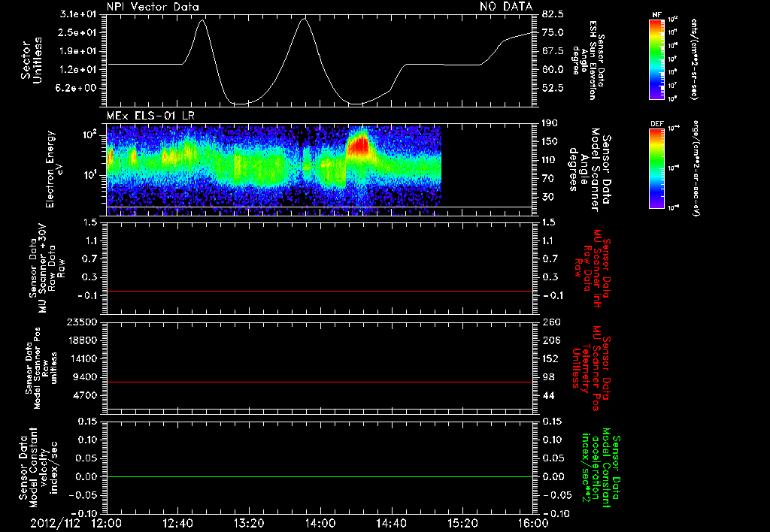Click the 14:40 time axis label
Viewport: 770px width, 532px height.
391,524
